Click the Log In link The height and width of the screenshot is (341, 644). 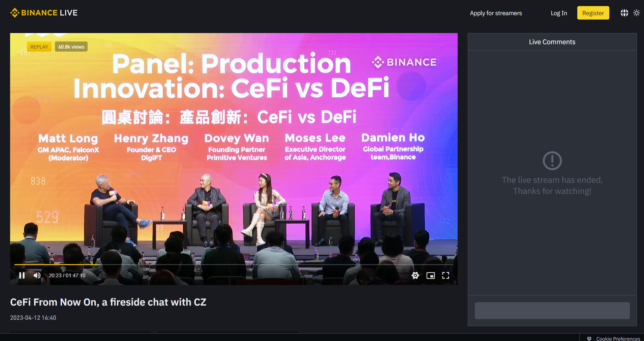tap(559, 13)
